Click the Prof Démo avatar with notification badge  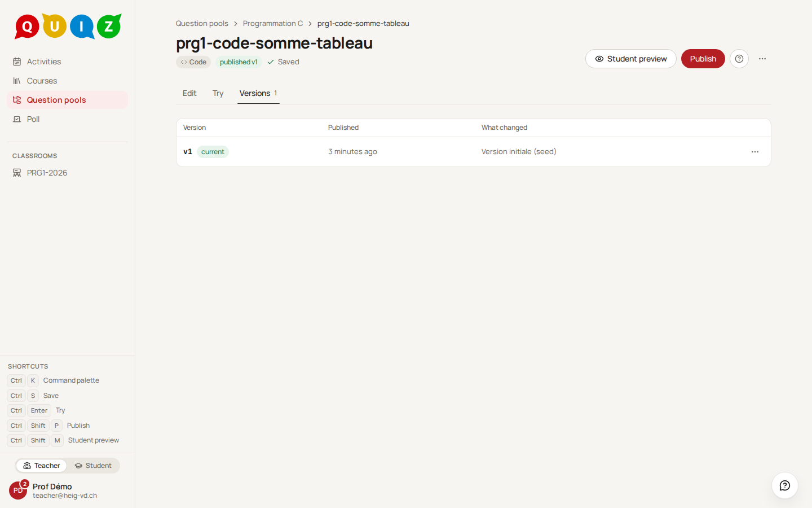tap(18, 491)
